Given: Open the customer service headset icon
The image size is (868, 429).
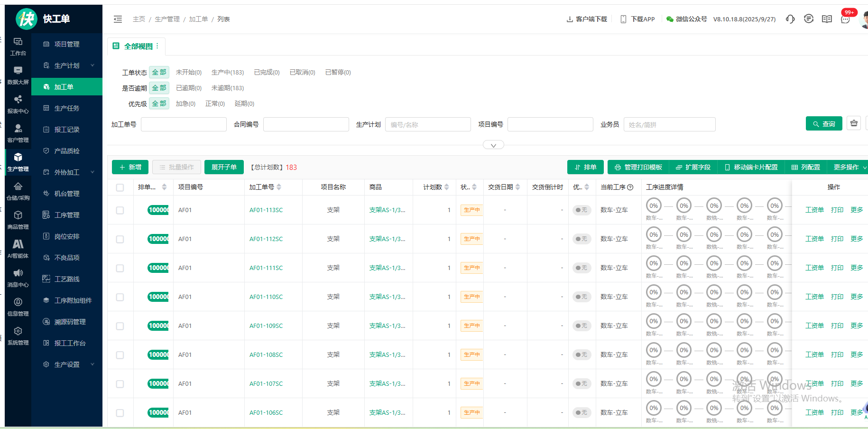Looking at the screenshot, I should [790, 19].
